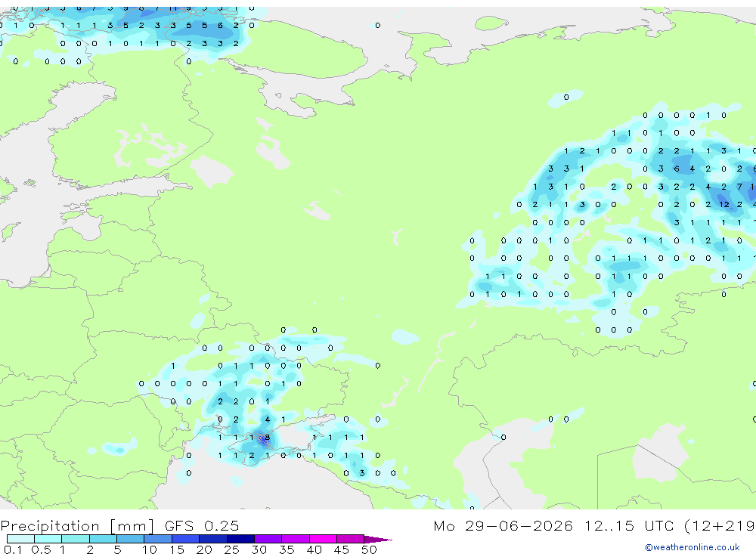The height and width of the screenshot is (554, 756).
Task: Click the legend scale label '0.1'
Action: pos(13,549)
